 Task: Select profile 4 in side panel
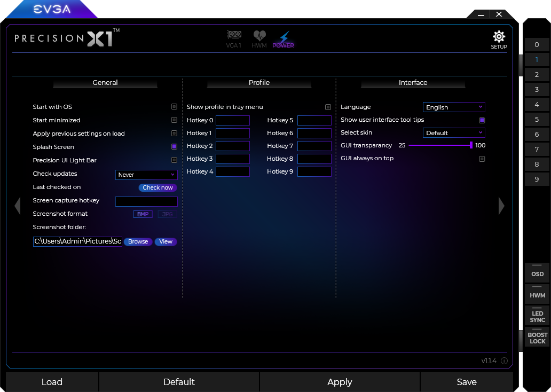point(537,105)
